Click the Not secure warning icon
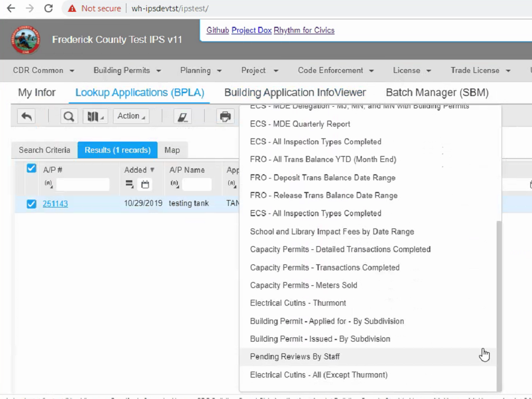Image resolution: width=532 pixels, height=399 pixels. click(72, 9)
